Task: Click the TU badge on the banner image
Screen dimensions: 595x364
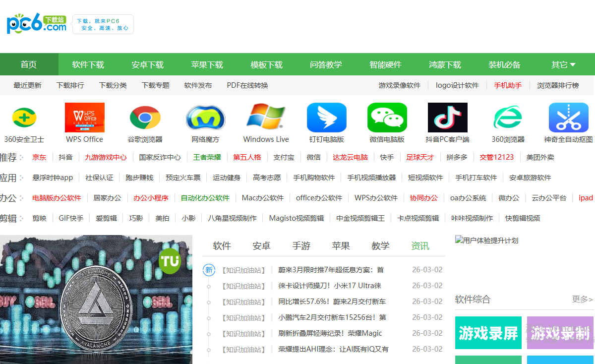Action: tap(170, 260)
